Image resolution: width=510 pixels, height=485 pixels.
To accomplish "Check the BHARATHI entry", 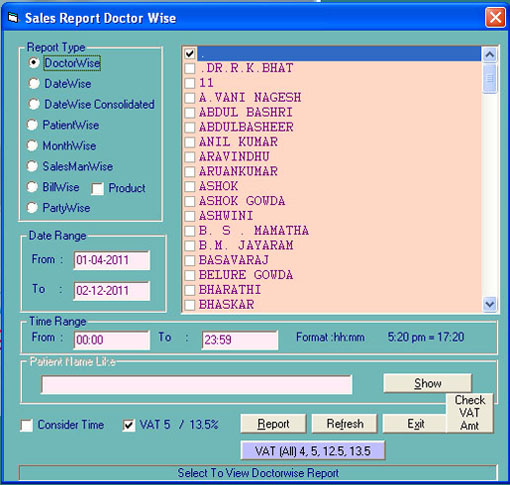I will pyautogui.click(x=190, y=290).
